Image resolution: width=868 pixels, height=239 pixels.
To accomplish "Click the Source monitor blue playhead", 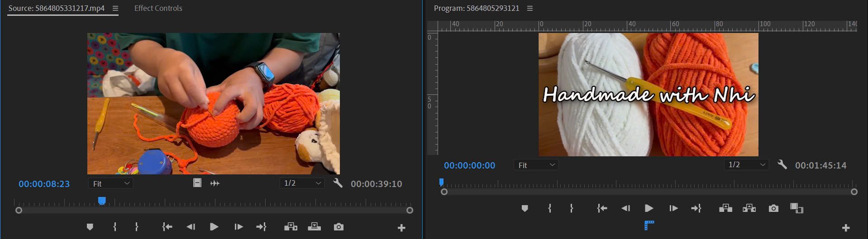I will coord(102,201).
